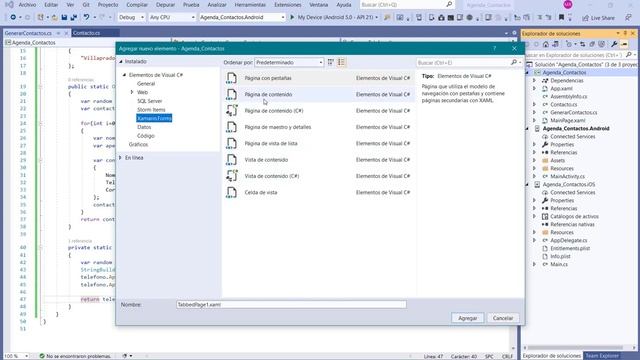Select the Storm Items category
This screenshot has width=640, height=360.
151,110
